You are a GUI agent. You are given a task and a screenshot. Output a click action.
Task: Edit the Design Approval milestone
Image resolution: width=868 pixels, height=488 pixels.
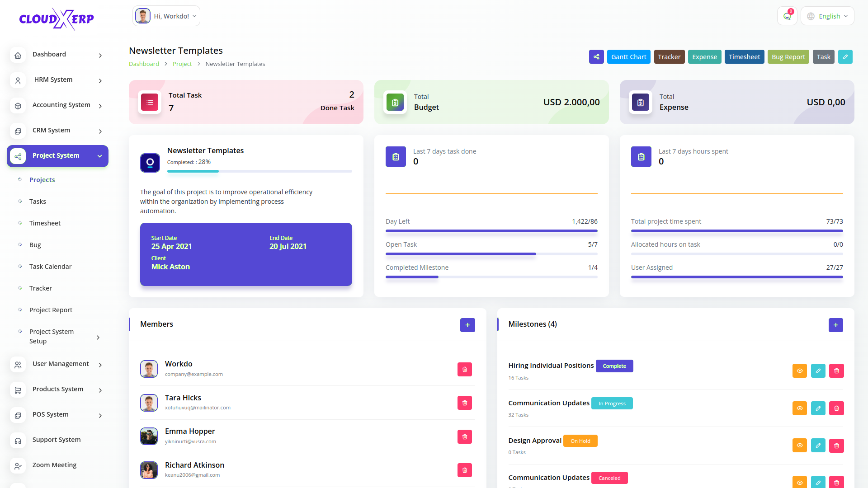pos(818,446)
